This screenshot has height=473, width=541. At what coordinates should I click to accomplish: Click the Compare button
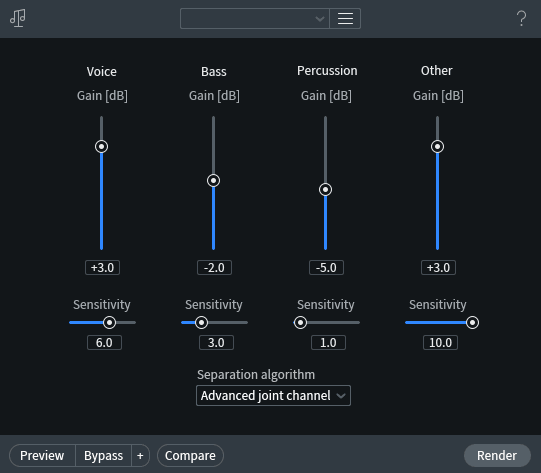click(x=190, y=456)
